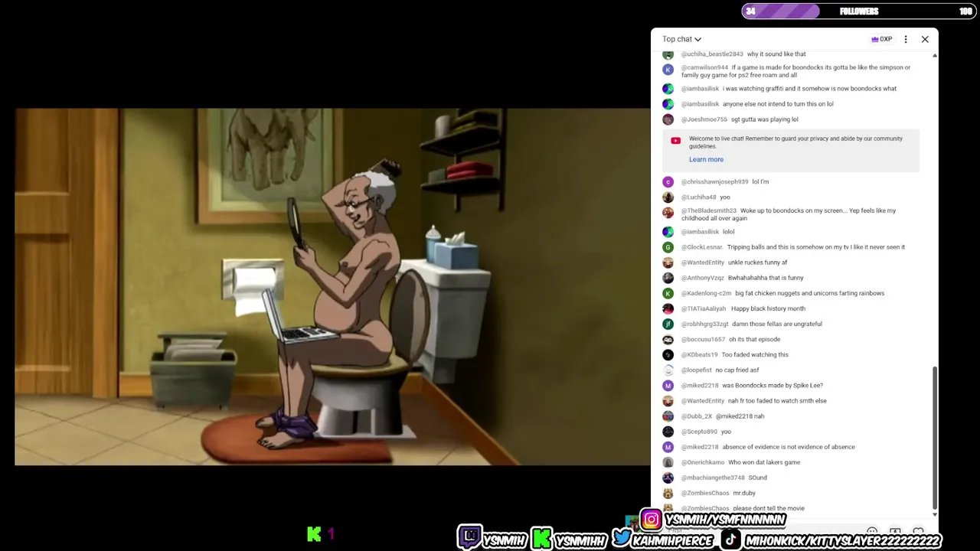
Task: Click the followers goal progress bar
Action: click(x=858, y=11)
